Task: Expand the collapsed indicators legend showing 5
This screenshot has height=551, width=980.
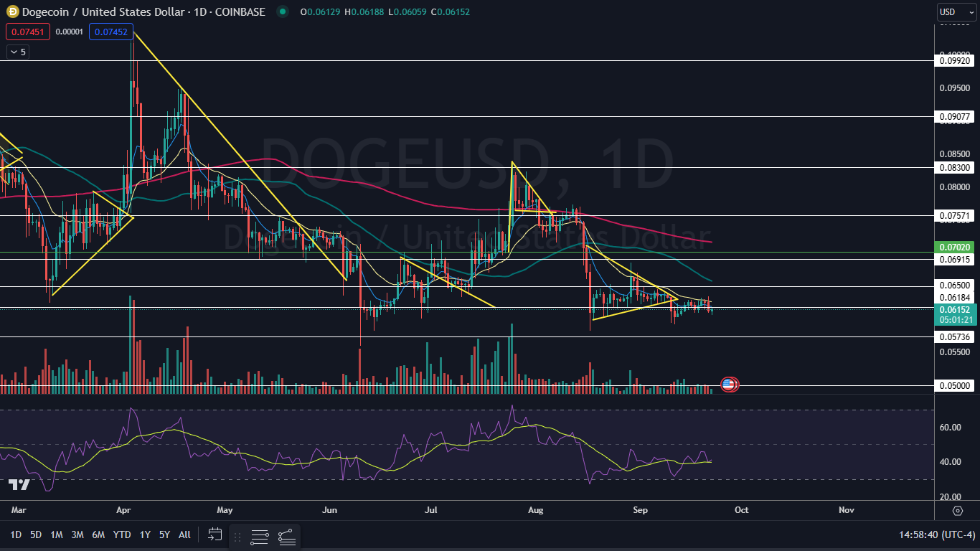Action: tap(17, 52)
